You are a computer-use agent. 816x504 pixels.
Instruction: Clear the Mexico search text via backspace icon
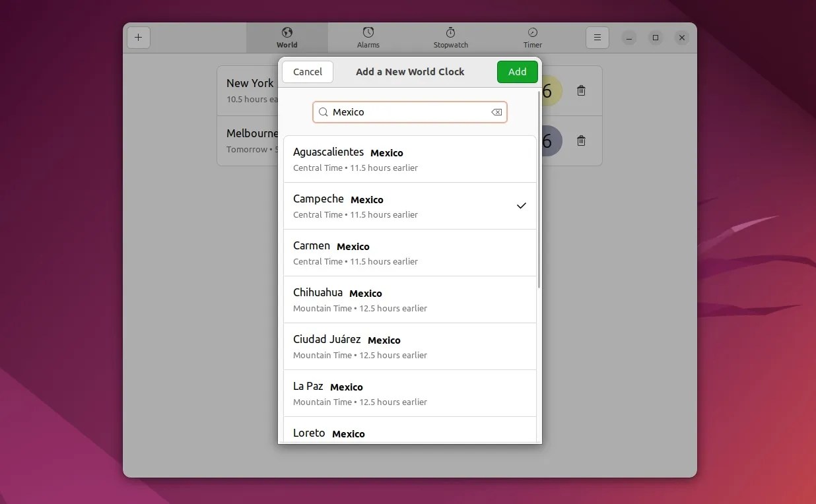click(496, 112)
